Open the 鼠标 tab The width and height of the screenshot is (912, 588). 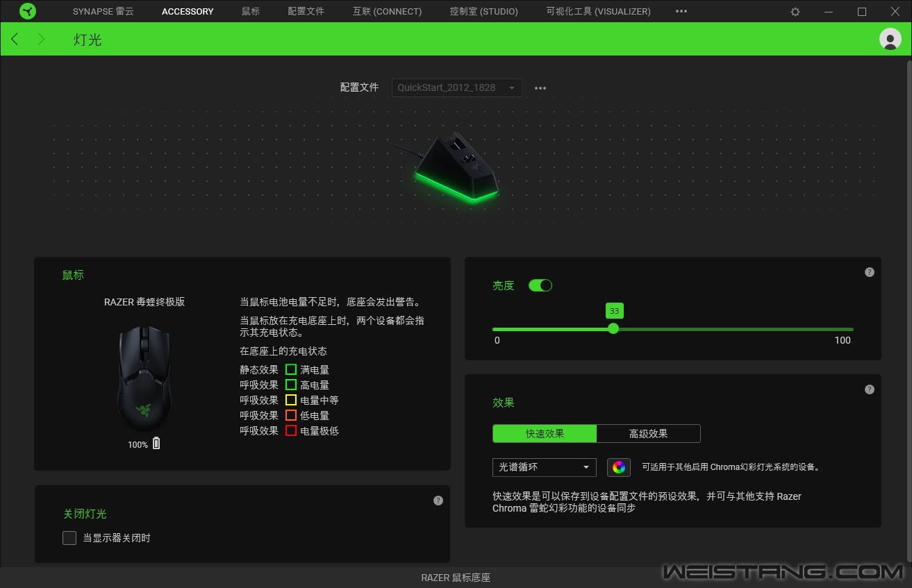click(251, 11)
